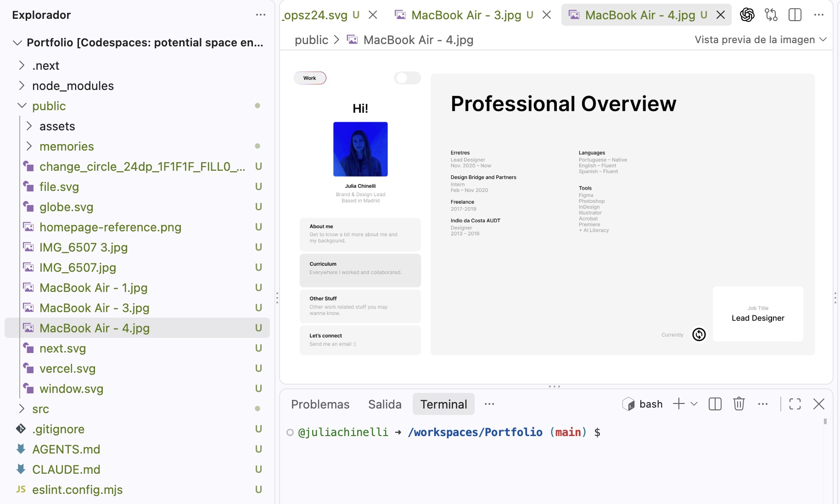Open editor more actions ellipsis menu

(819, 15)
